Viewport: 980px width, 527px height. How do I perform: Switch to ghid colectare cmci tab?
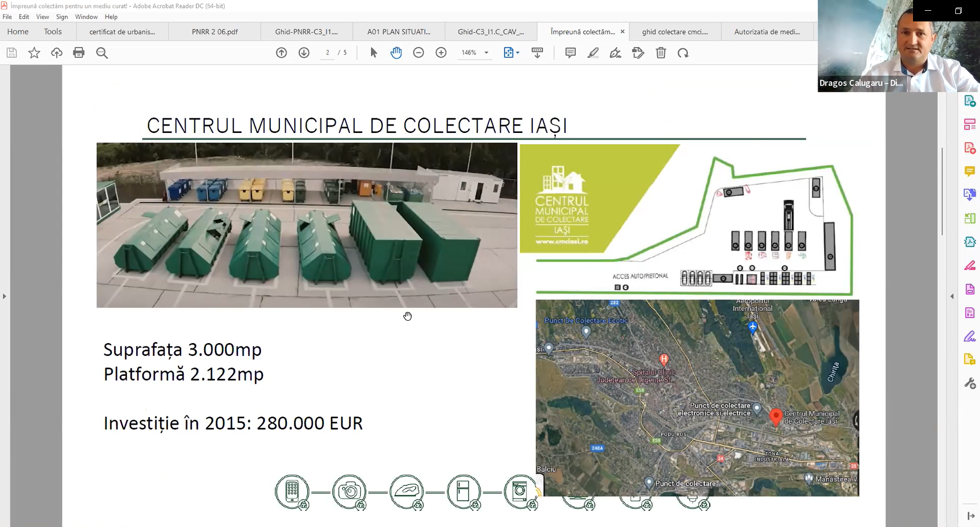point(675,32)
